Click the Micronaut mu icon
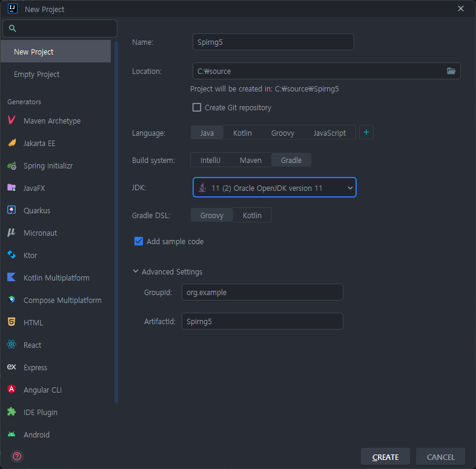Screen dimensions: 476x469 12,232
